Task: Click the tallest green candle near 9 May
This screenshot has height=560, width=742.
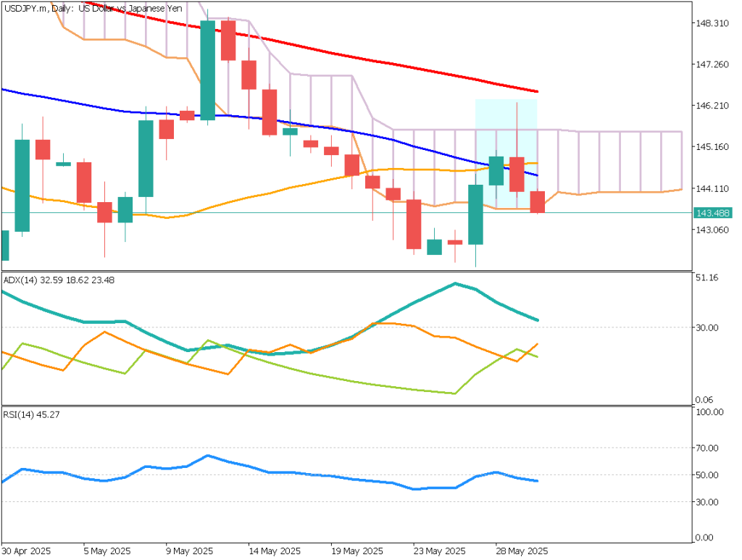Action: click(x=207, y=70)
